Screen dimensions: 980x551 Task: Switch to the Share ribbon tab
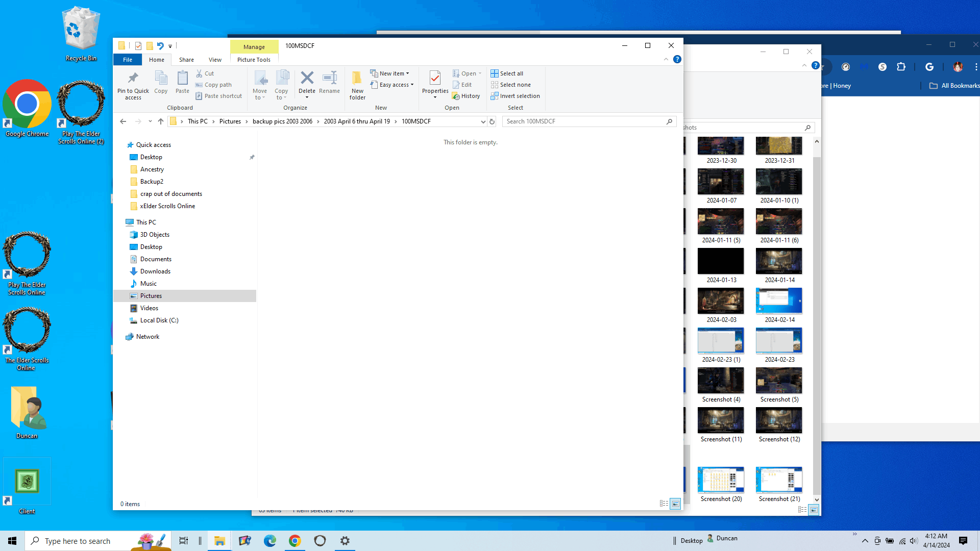[186, 60]
